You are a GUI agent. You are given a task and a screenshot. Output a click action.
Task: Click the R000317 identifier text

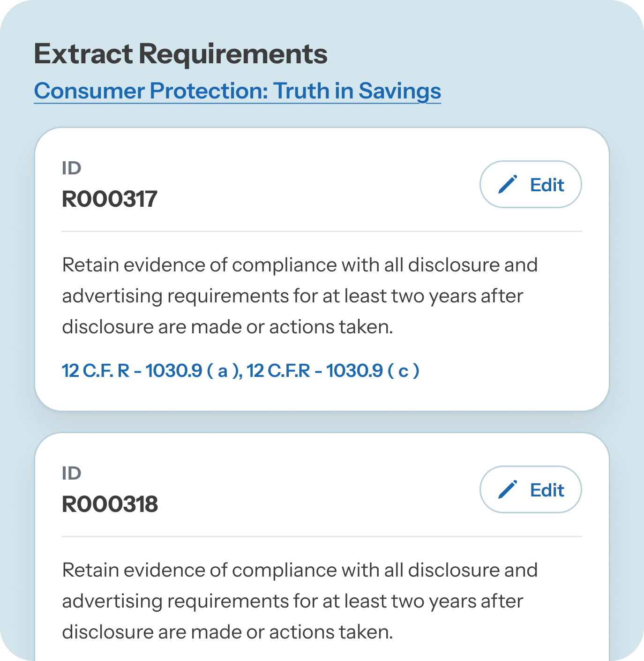(110, 199)
